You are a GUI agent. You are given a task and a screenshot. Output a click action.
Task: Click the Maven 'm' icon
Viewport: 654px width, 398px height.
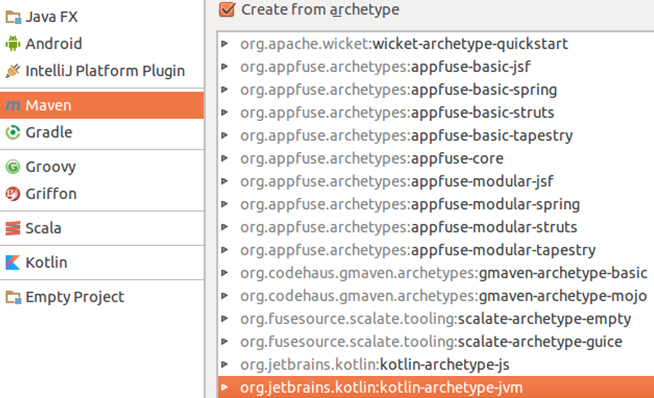(13, 105)
